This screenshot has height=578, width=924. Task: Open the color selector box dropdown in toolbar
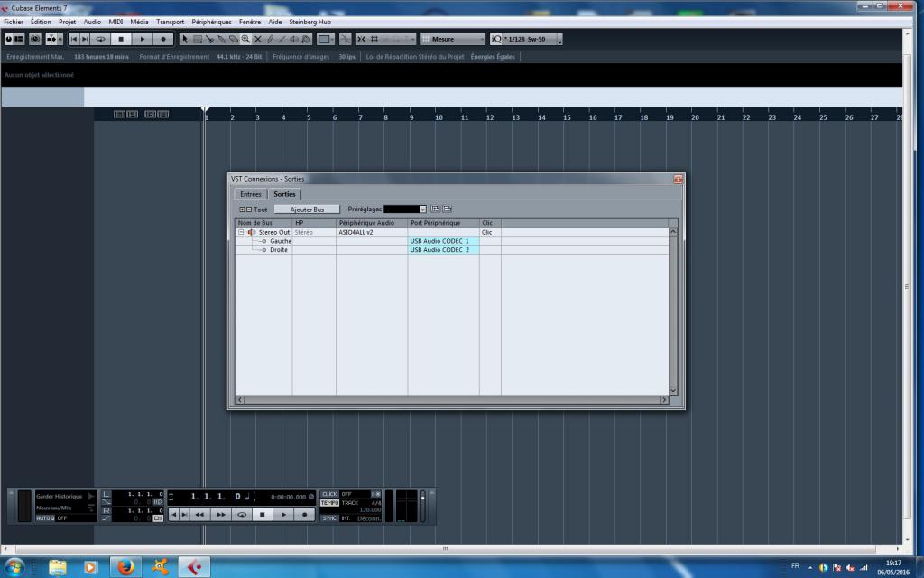click(x=325, y=39)
